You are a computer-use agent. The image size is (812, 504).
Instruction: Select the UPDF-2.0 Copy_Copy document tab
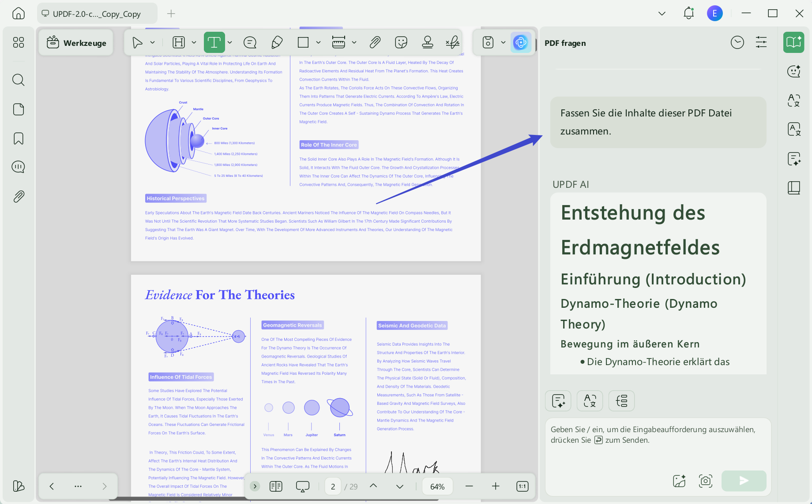[97, 14]
